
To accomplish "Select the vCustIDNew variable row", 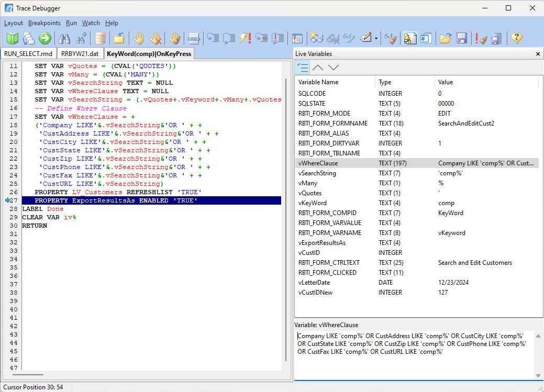I will click(x=418, y=293).
